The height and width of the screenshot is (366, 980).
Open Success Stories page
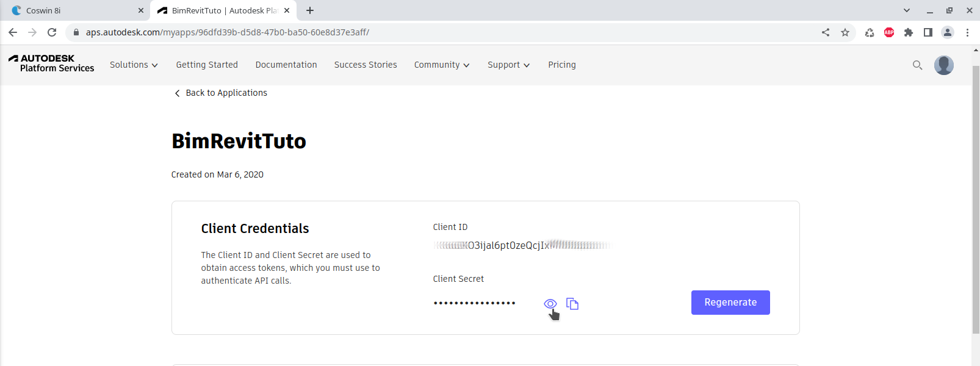(366, 65)
